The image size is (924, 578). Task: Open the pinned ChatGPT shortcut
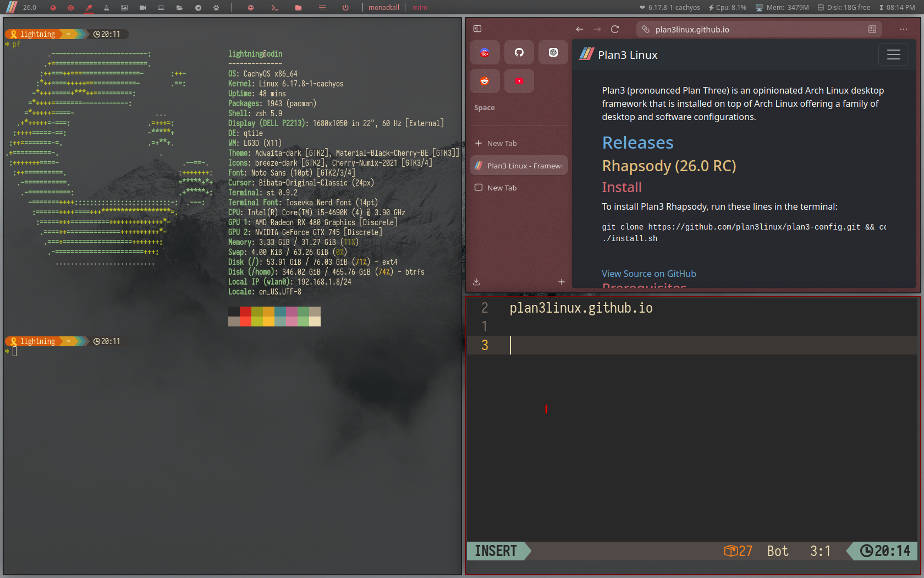click(x=553, y=53)
